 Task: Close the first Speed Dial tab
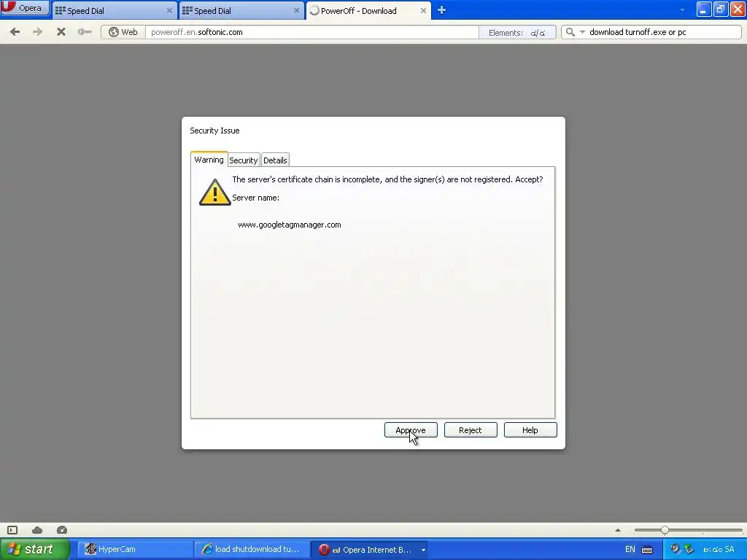[x=169, y=10]
